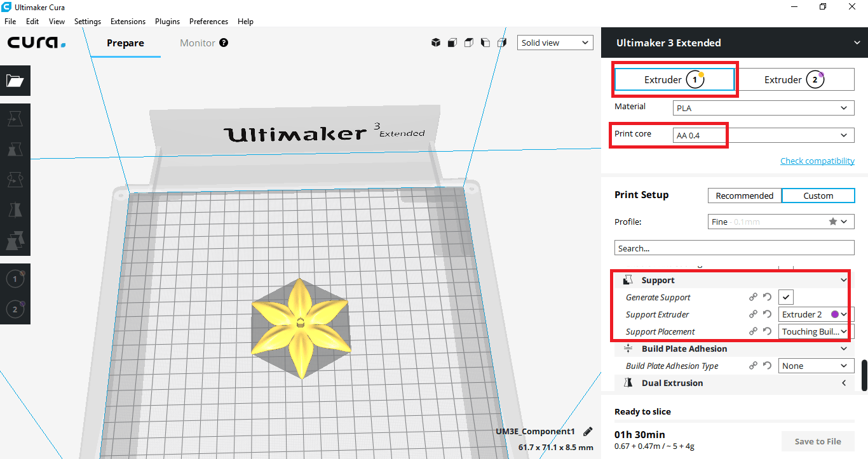
Task: Open Build Plate Adhesion Type dropdown
Action: point(816,366)
